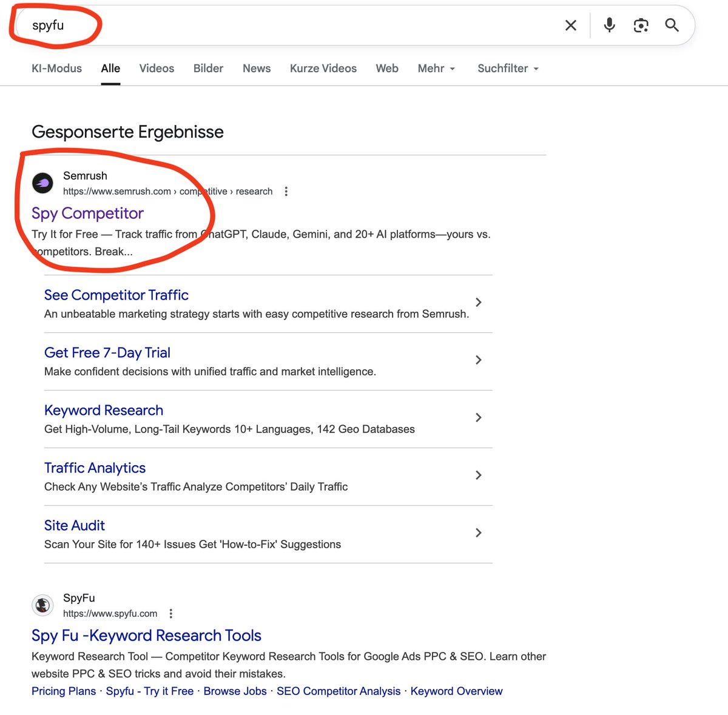Click the SpyFu site name
Viewport: 728px width, 715px height.
[79, 598]
